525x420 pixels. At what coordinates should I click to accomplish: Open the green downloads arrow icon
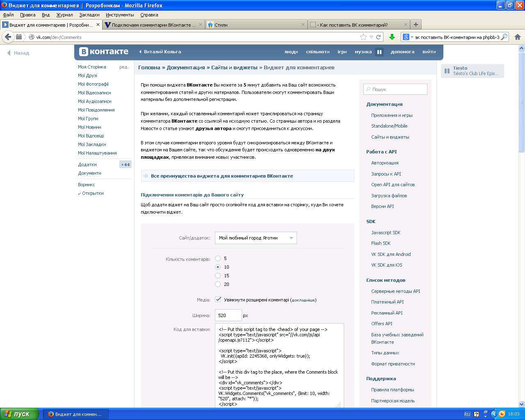click(x=392, y=37)
